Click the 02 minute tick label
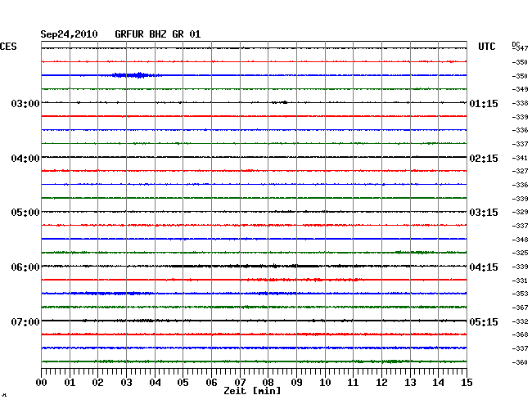The image size is (532, 404). click(x=97, y=383)
